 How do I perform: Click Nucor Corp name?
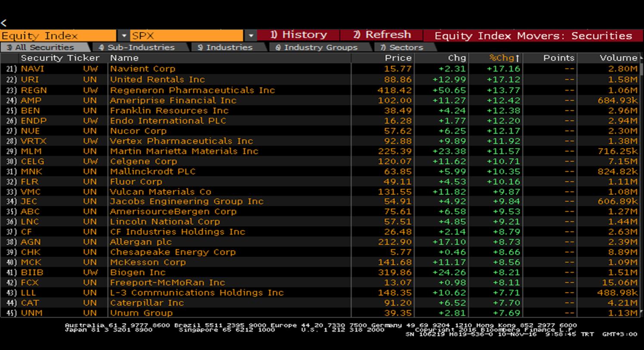click(138, 131)
